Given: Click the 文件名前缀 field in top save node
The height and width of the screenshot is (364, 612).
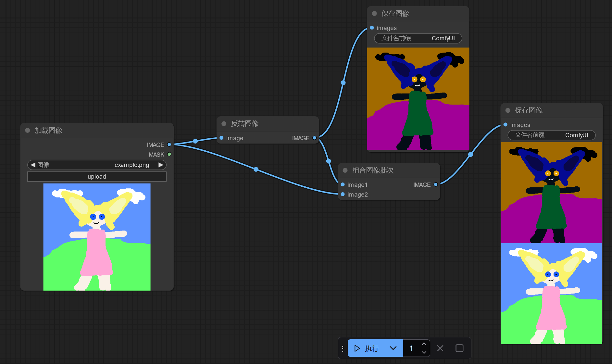Looking at the screenshot, I should (418, 38).
